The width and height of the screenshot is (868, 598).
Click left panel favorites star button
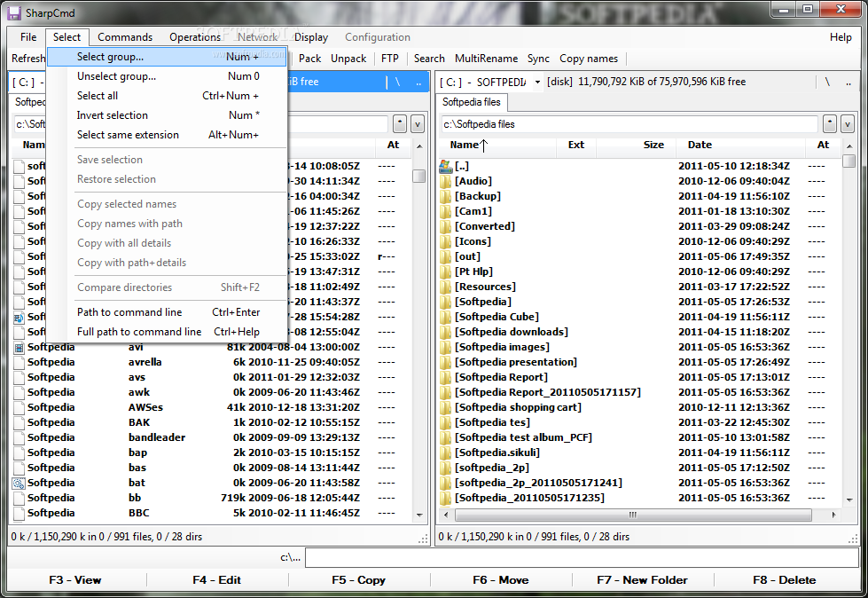pyautogui.click(x=400, y=124)
